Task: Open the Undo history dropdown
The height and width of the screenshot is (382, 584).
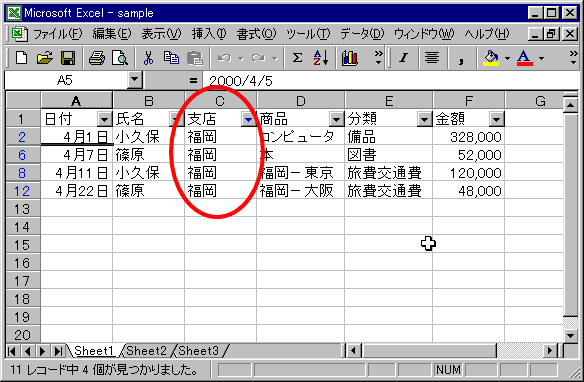Action: pos(241,58)
